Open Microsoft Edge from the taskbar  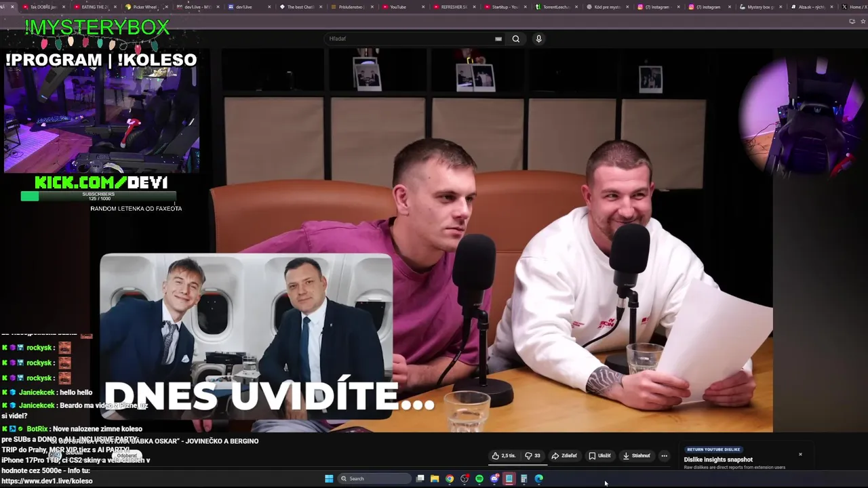click(539, 479)
